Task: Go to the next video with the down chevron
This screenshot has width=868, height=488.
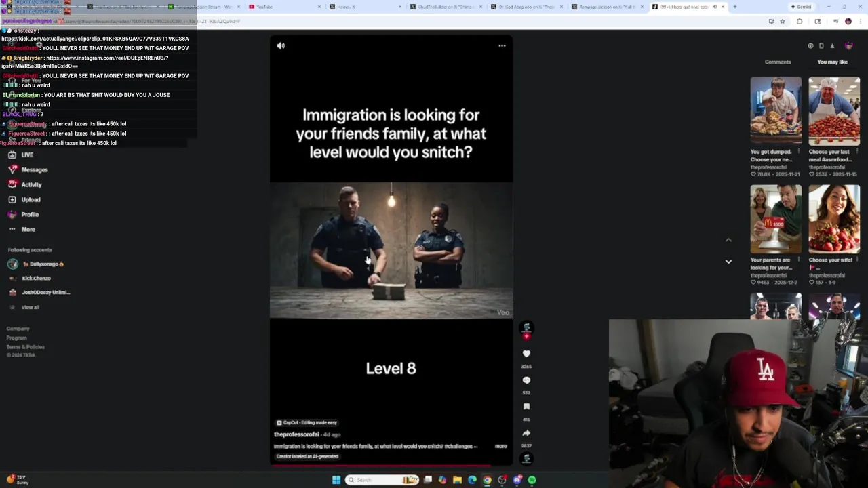Action: [x=728, y=262]
